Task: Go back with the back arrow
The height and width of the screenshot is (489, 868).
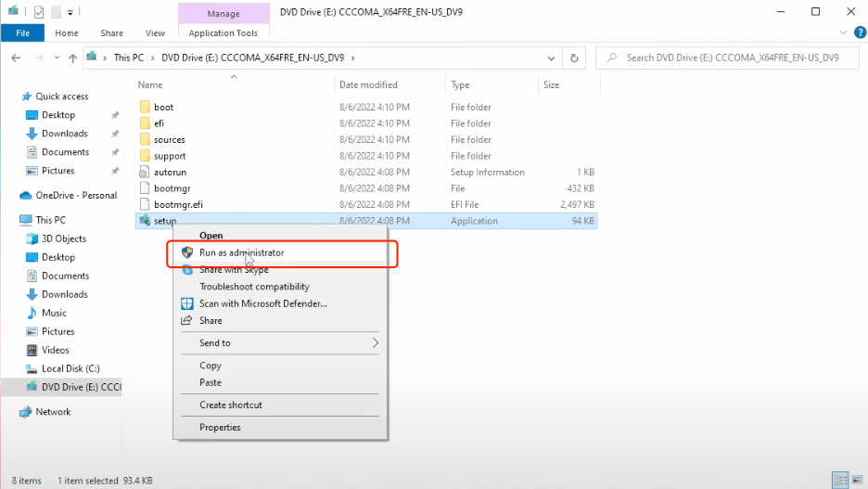Action: pos(16,58)
